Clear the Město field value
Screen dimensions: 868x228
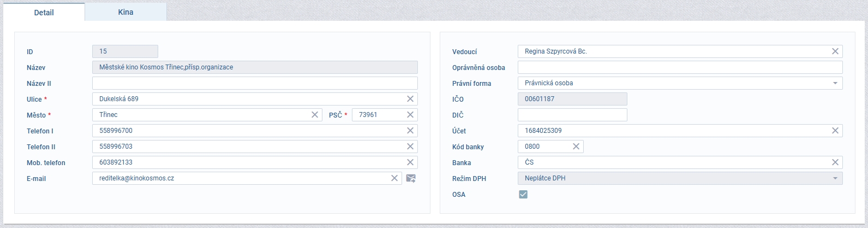[x=315, y=115]
